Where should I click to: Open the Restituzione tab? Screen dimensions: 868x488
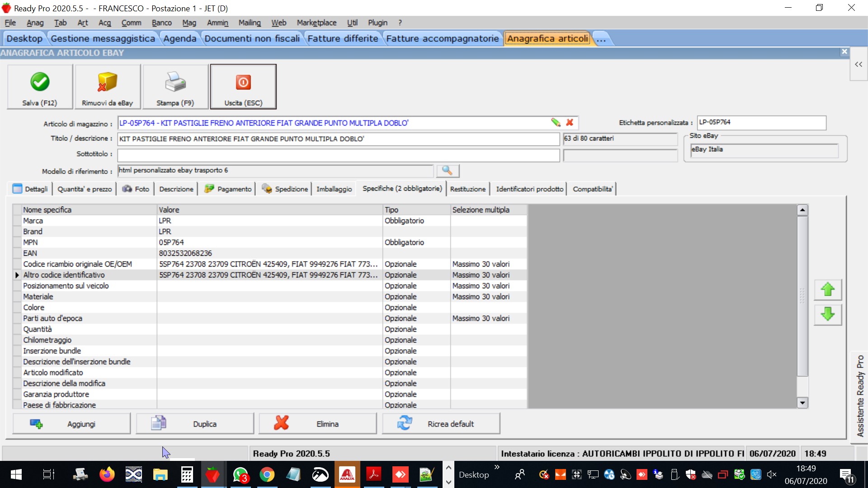pyautogui.click(x=468, y=189)
